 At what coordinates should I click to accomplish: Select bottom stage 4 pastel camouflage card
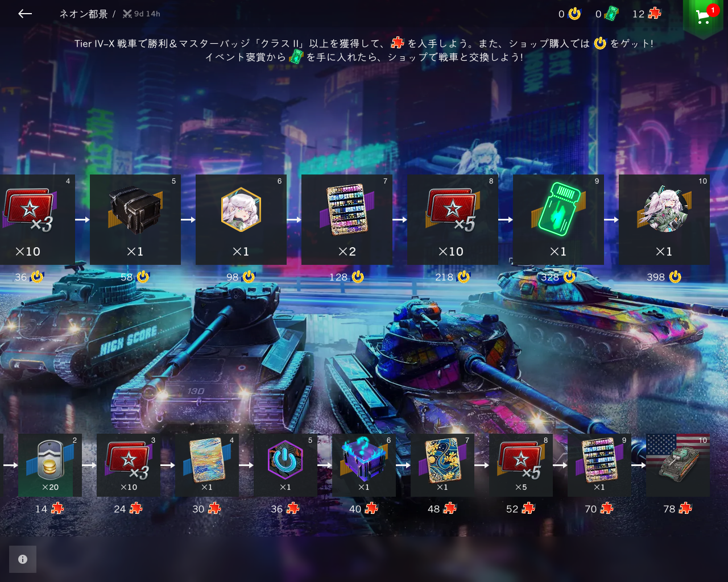pos(207,465)
